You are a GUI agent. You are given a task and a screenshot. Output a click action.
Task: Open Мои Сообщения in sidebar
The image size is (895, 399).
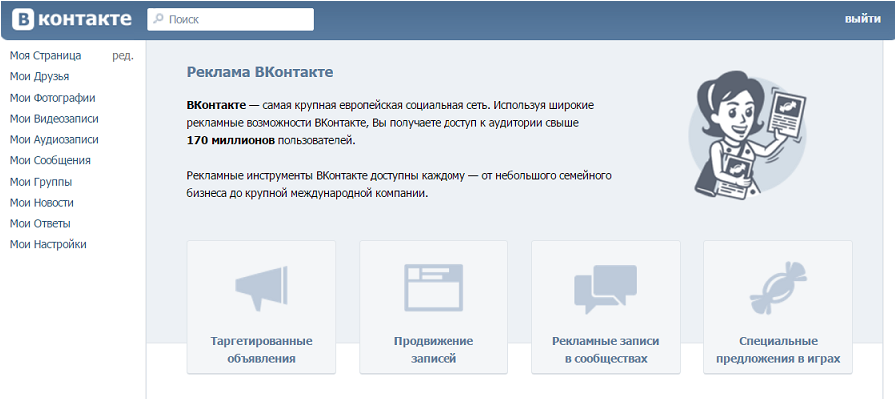pos(50,160)
